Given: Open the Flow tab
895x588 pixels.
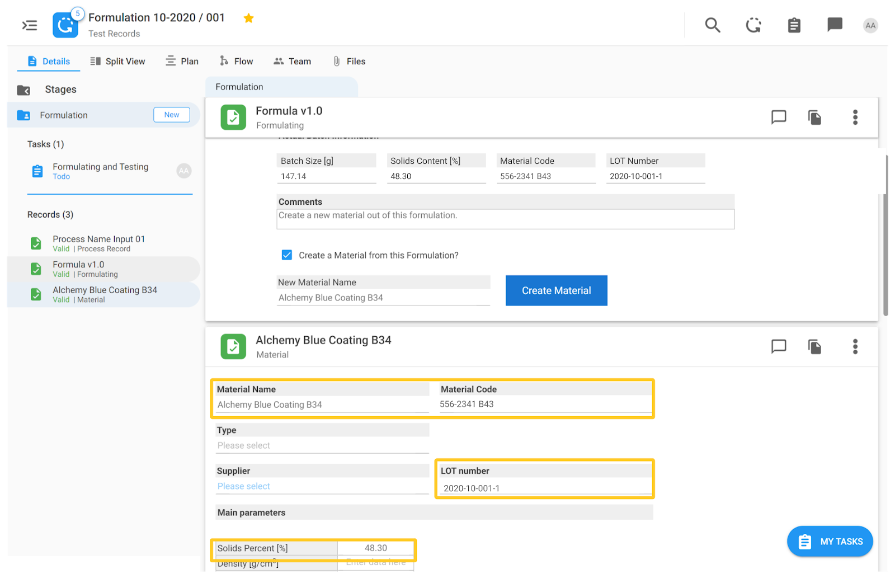Looking at the screenshot, I should point(237,62).
